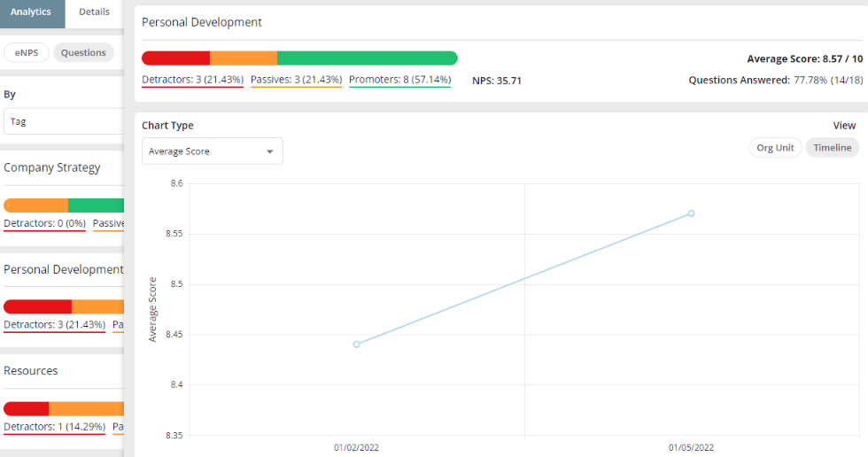Click the red detractors bar segment in header
Image resolution: width=868 pixels, height=457 pixels.
(x=175, y=58)
